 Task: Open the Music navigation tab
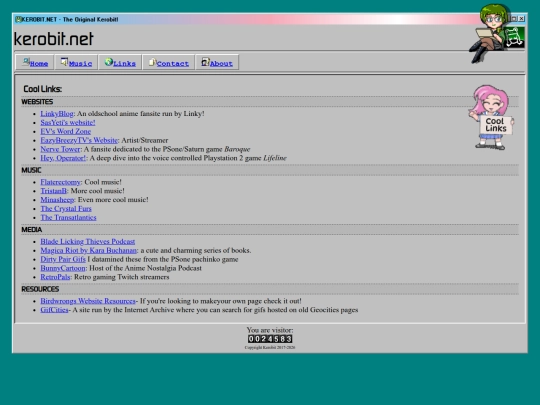tap(76, 62)
